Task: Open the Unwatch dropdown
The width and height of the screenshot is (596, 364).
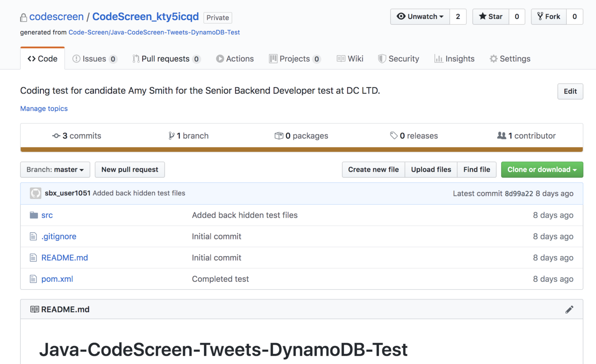Action: 442,17
